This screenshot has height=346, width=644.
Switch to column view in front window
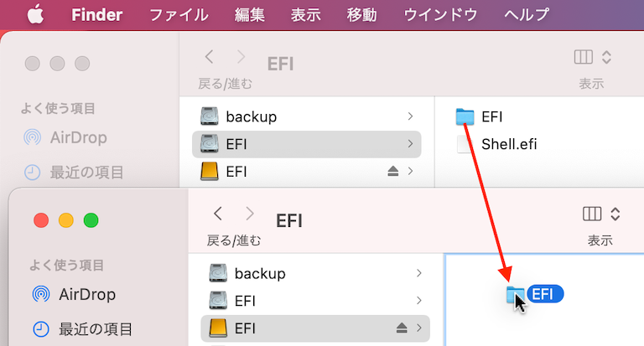tap(592, 214)
